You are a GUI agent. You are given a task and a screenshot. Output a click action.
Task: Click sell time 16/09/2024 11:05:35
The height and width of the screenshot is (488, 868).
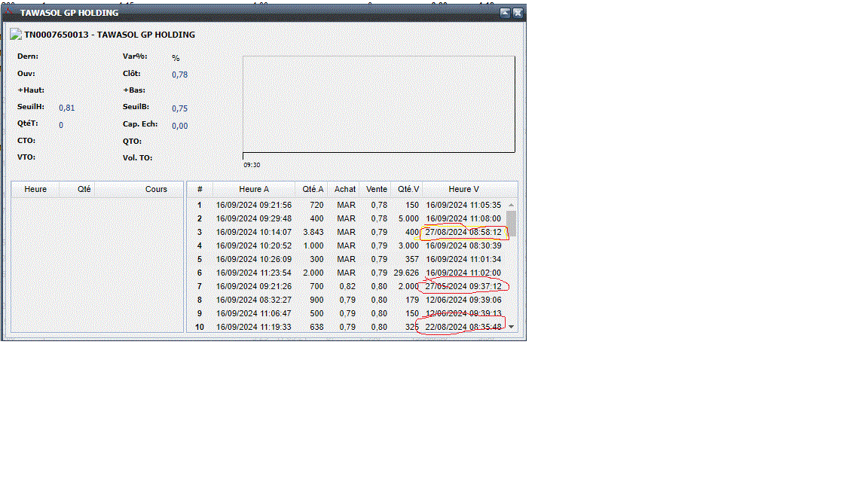point(463,205)
